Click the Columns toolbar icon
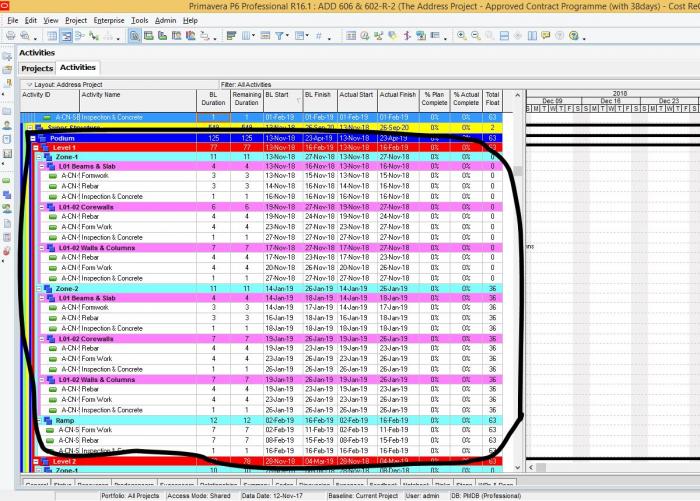Screen dimensions: 700x501 246,36
